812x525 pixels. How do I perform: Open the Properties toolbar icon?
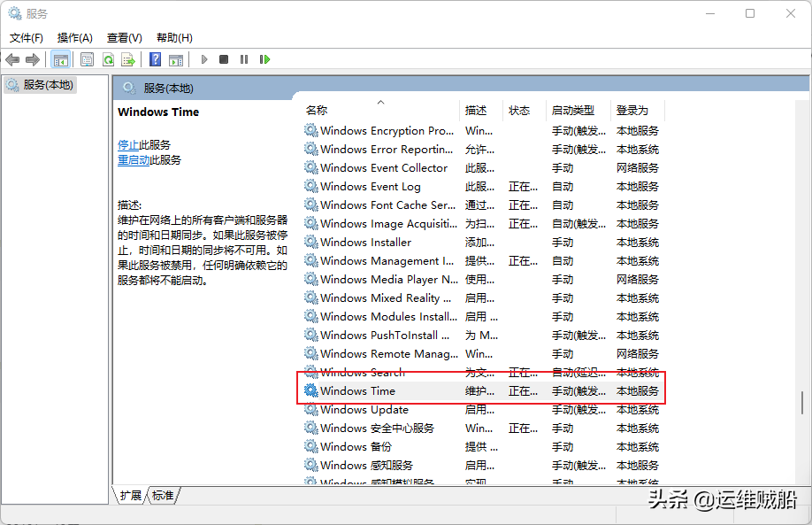tap(87, 59)
